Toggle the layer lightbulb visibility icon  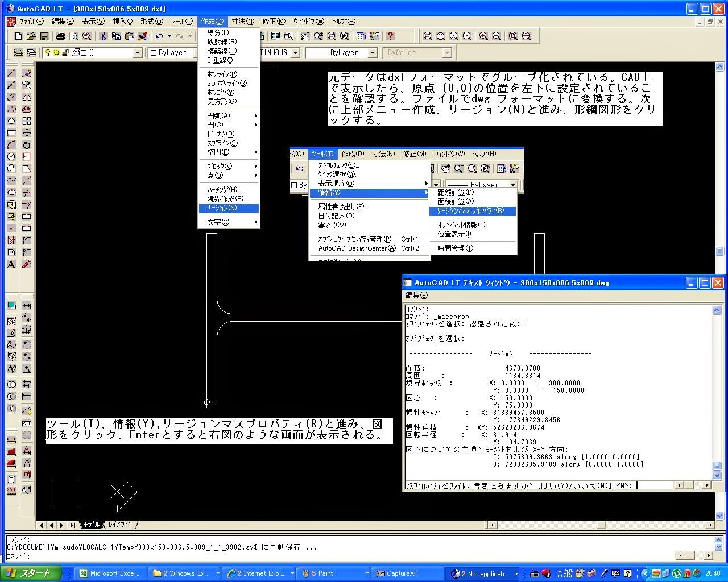[x=48, y=52]
